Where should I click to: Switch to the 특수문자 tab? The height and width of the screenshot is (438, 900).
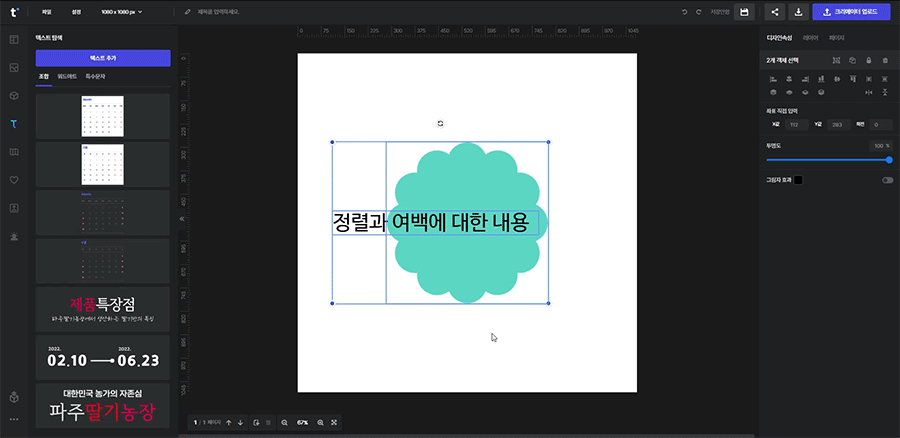[x=95, y=76]
